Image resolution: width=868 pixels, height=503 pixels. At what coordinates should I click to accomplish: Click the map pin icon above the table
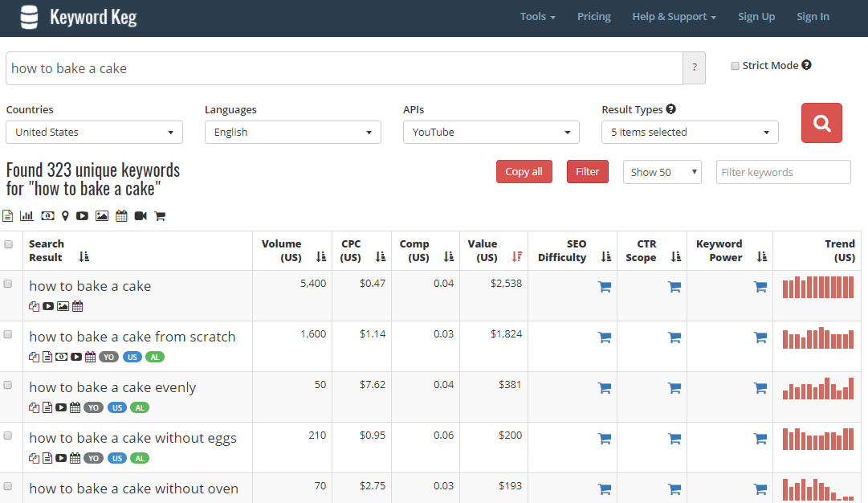65,215
